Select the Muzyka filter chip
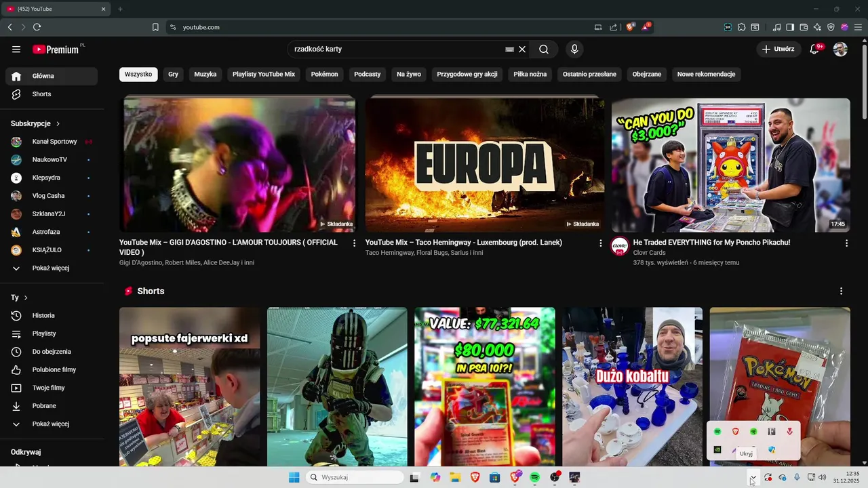 pos(205,74)
